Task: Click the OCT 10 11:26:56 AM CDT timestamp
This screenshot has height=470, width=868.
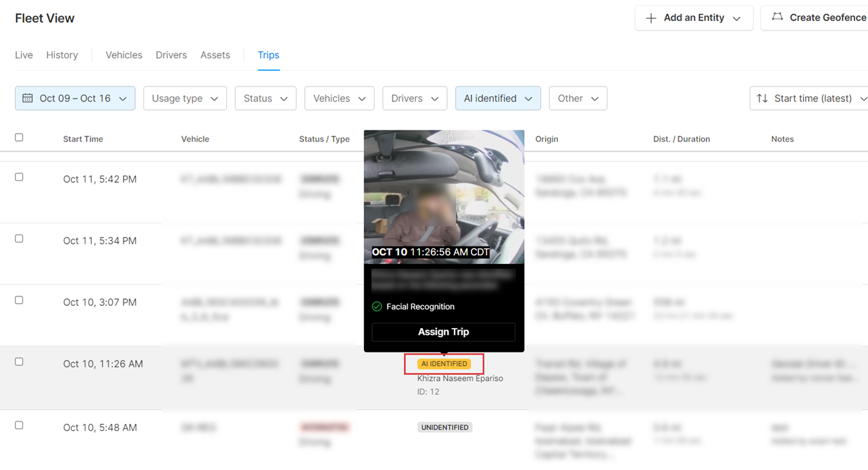Action: (x=431, y=252)
